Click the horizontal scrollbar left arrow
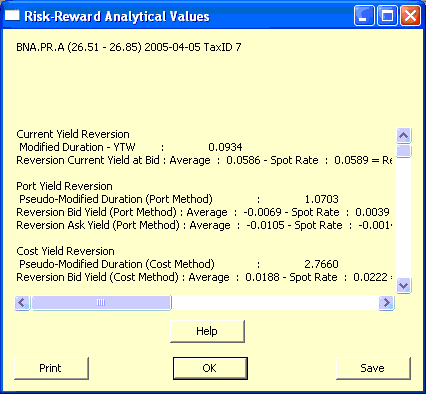426x394 pixels. tap(22, 303)
